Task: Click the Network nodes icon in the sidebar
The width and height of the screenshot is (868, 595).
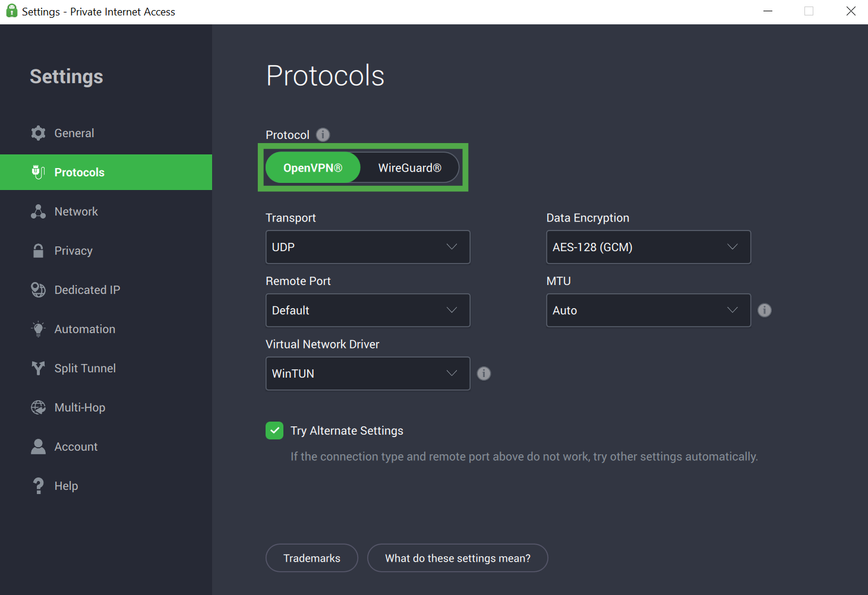Action: (x=39, y=211)
